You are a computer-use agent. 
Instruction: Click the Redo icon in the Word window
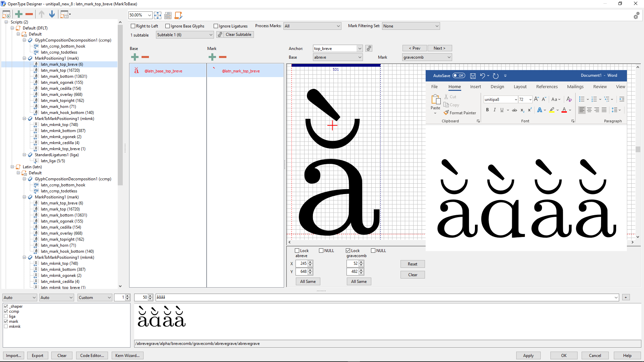496,76
